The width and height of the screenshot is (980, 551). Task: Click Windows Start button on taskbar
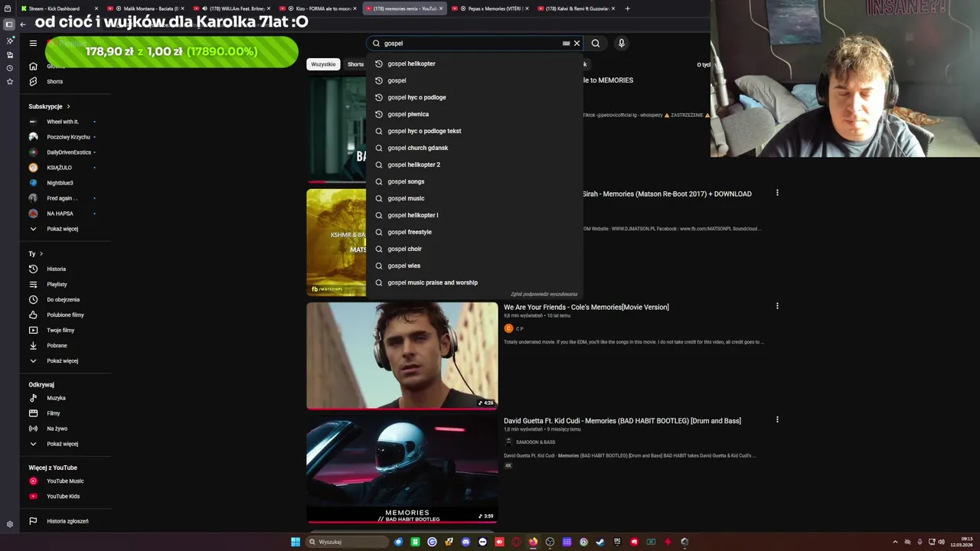(x=296, y=542)
